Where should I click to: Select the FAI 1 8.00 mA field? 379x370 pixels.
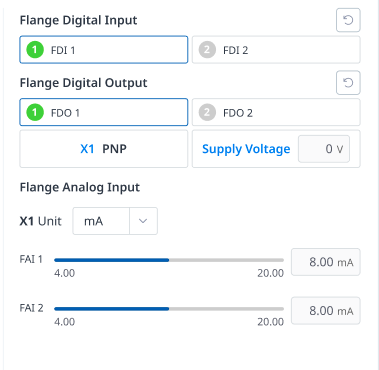pos(326,262)
